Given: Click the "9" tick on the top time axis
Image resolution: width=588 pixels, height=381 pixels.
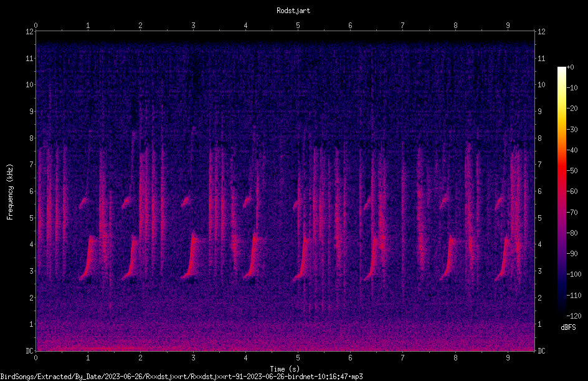Looking at the screenshot, I should [508, 26].
